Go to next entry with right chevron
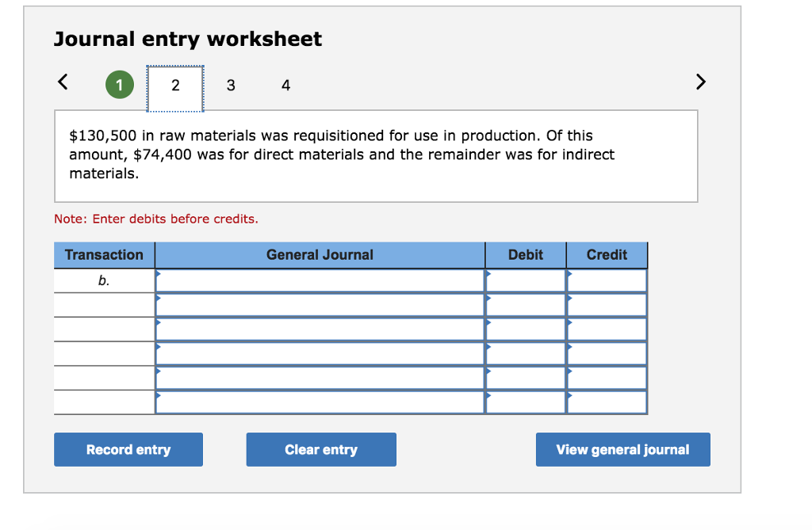 point(701,82)
